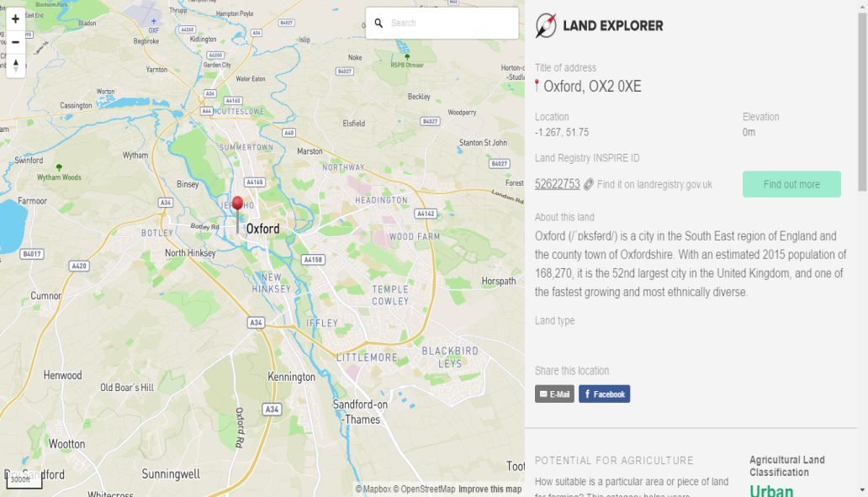Click the map tilt arrow control
Image resolution: width=868 pixels, height=497 pixels.
(15, 64)
